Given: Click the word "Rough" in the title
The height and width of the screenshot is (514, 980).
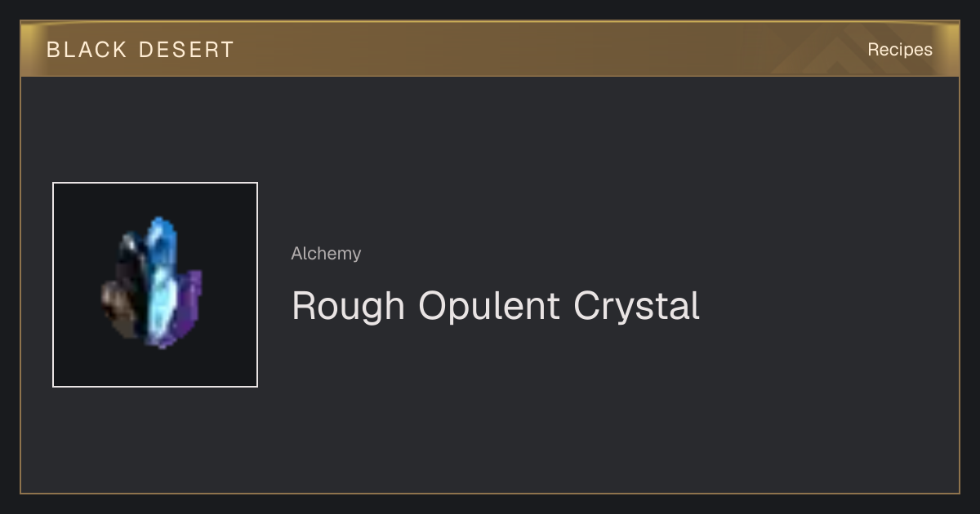Looking at the screenshot, I should tap(348, 307).
